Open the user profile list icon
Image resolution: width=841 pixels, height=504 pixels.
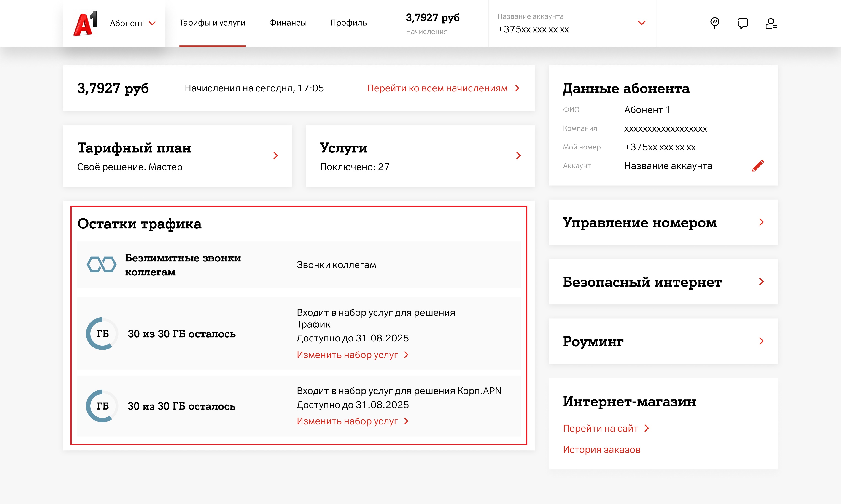771,24
